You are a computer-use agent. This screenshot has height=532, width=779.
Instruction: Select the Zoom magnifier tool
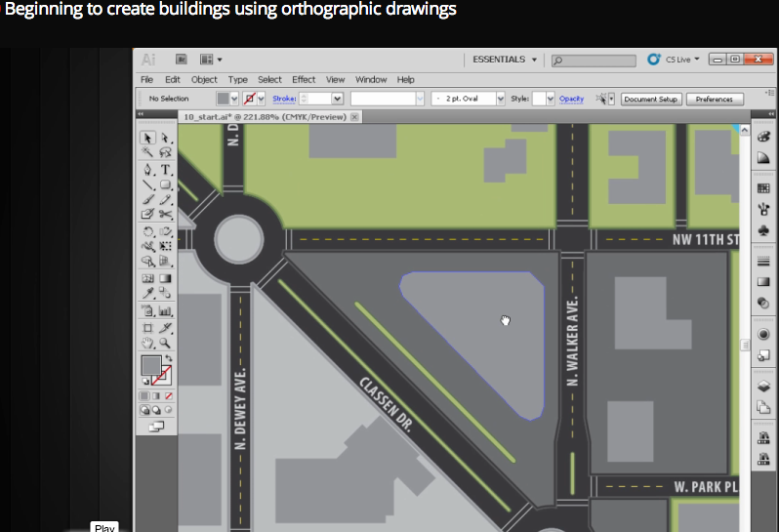coord(166,343)
